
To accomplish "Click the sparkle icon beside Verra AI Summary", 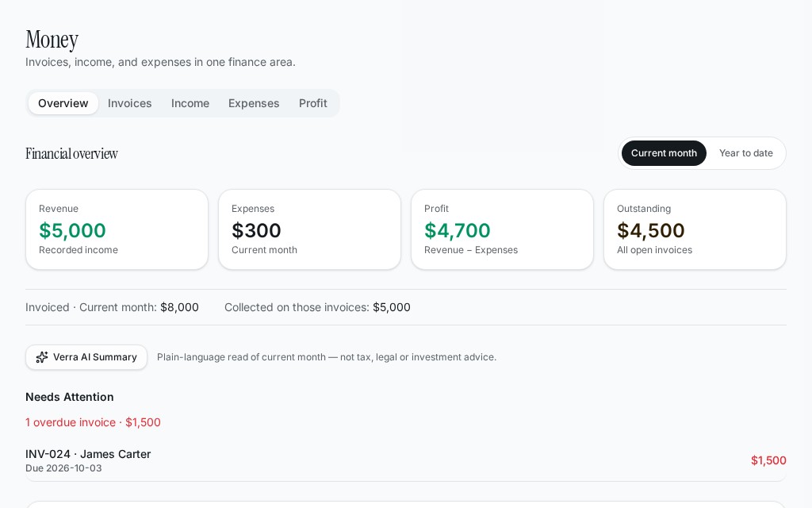I will 42,357.
